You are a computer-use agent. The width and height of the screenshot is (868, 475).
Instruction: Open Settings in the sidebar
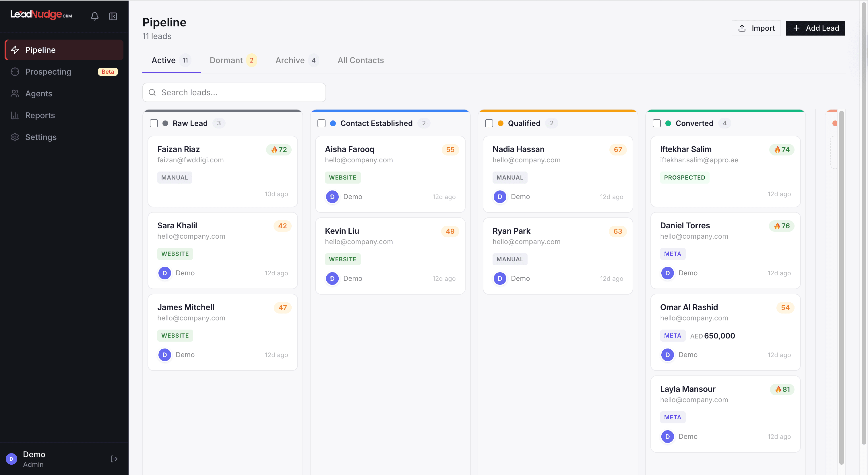(64, 137)
